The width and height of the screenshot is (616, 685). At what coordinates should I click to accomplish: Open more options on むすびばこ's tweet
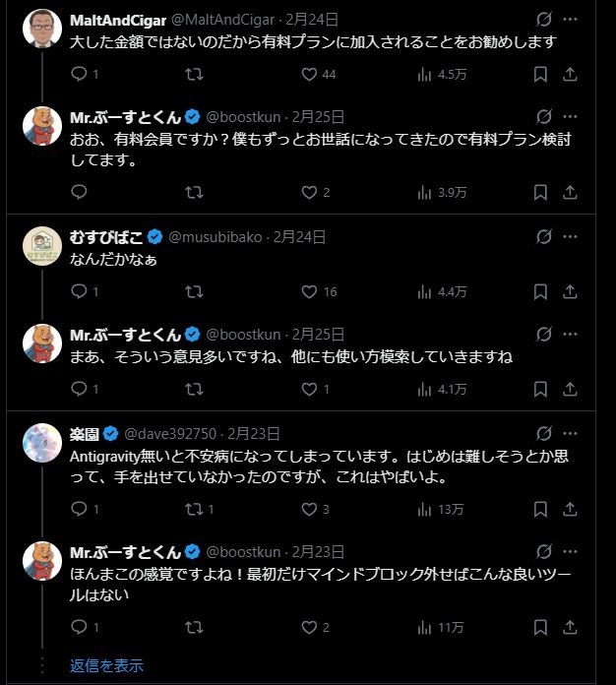(x=570, y=237)
